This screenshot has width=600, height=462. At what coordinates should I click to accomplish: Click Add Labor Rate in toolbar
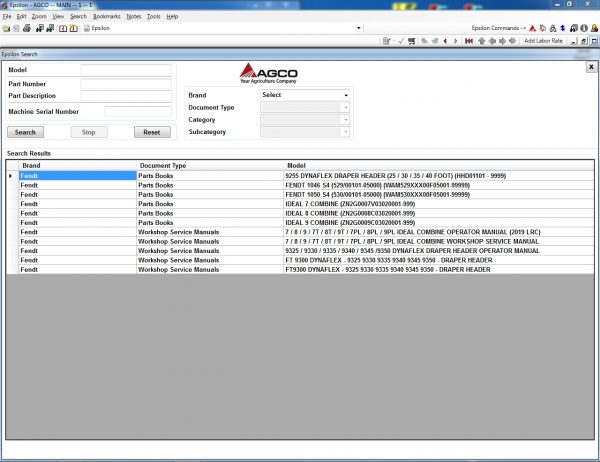point(543,41)
